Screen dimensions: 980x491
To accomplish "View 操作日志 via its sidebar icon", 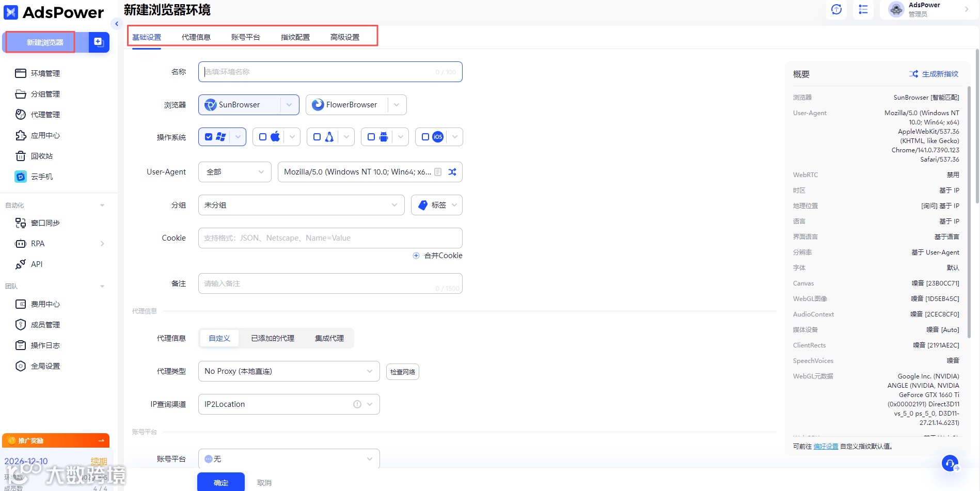I will coord(21,345).
